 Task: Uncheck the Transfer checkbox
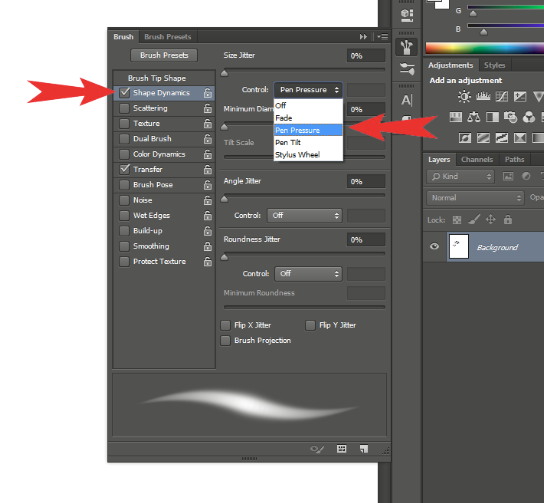coord(124,169)
